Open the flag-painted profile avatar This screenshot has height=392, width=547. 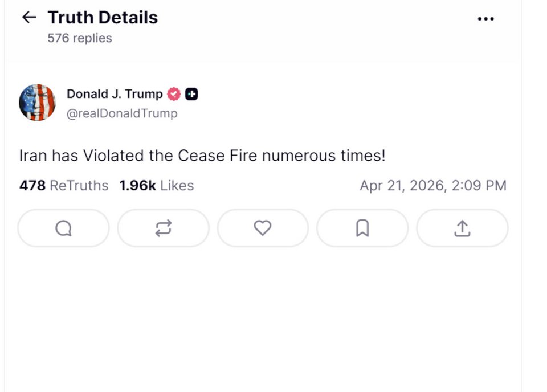37,103
